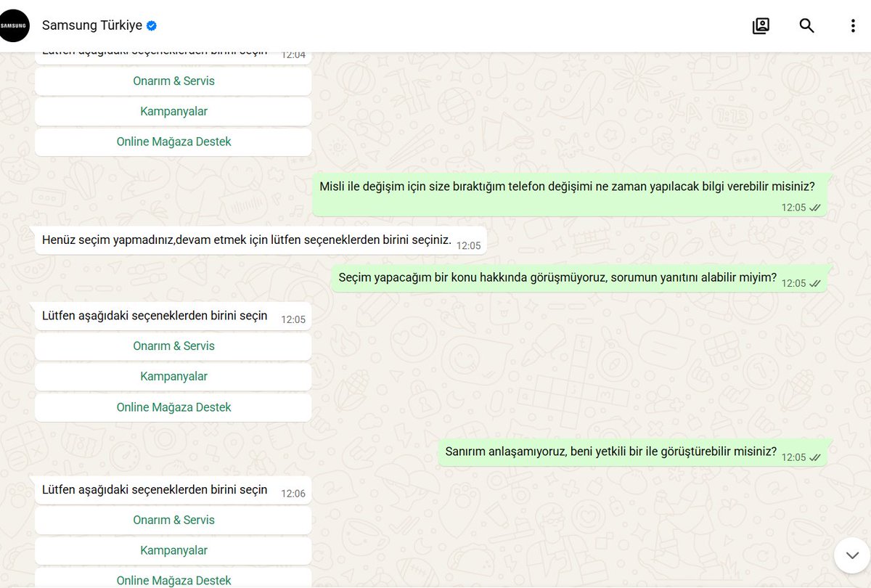Choose Onarım & Servis under the 12:05 menu

(x=173, y=346)
